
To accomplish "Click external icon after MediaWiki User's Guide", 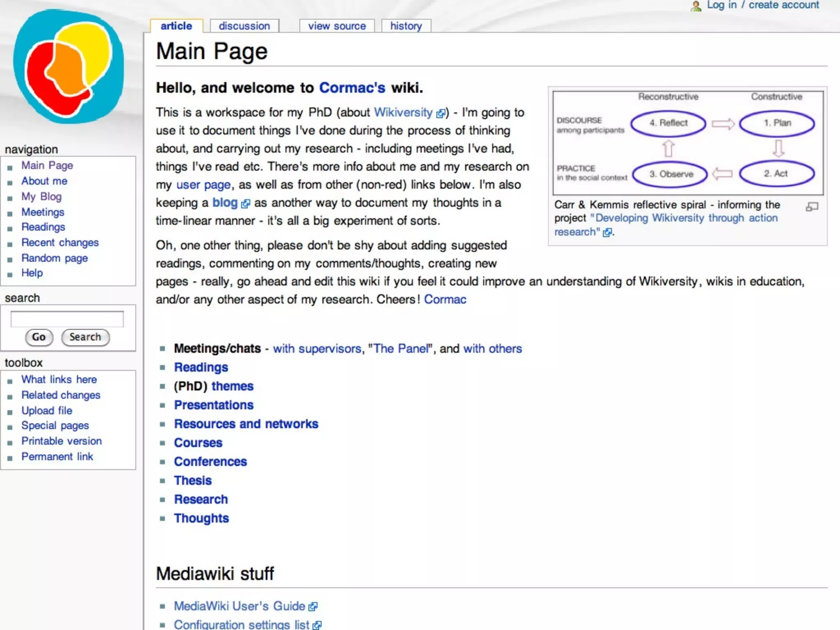I will pos(313,607).
